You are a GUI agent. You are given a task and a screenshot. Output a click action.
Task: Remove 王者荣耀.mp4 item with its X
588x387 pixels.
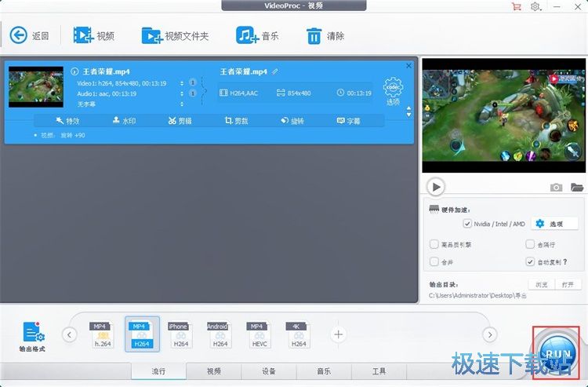point(408,66)
